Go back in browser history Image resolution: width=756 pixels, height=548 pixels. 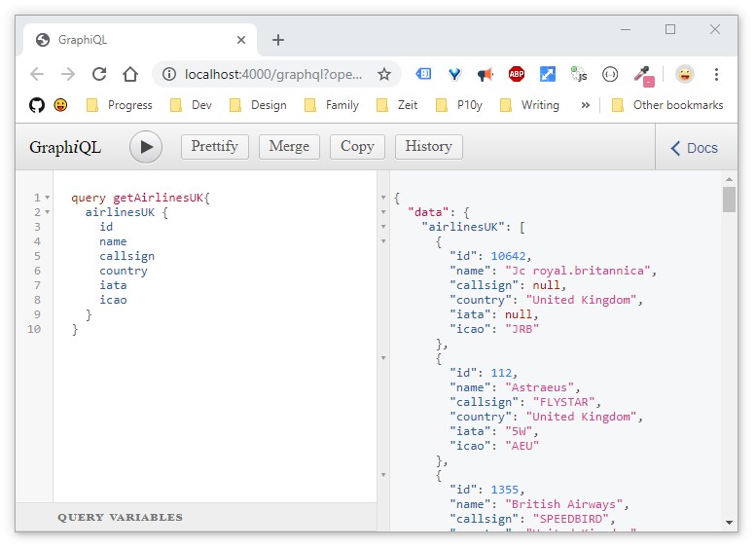point(37,74)
